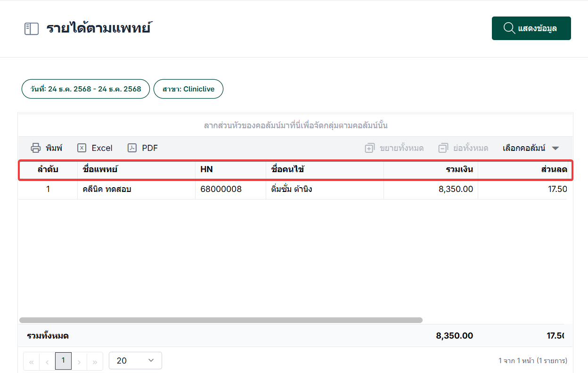Go to the first page arrow
Screen dimensions: 588x373
click(x=32, y=362)
